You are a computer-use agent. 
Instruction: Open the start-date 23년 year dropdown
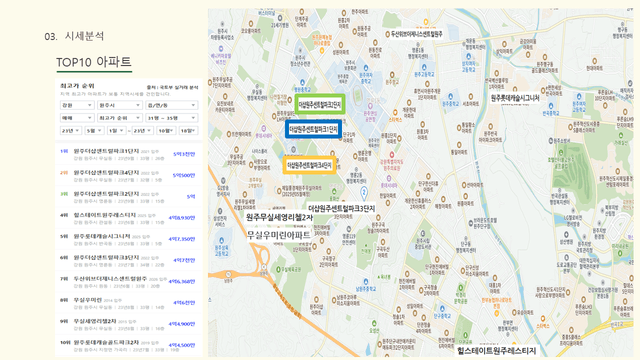pyautogui.click(x=70, y=131)
